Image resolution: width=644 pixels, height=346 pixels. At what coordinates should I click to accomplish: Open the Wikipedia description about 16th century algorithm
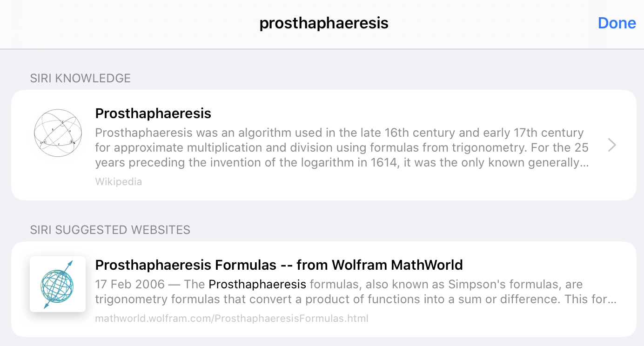pyautogui.click(x=342, y=147)
